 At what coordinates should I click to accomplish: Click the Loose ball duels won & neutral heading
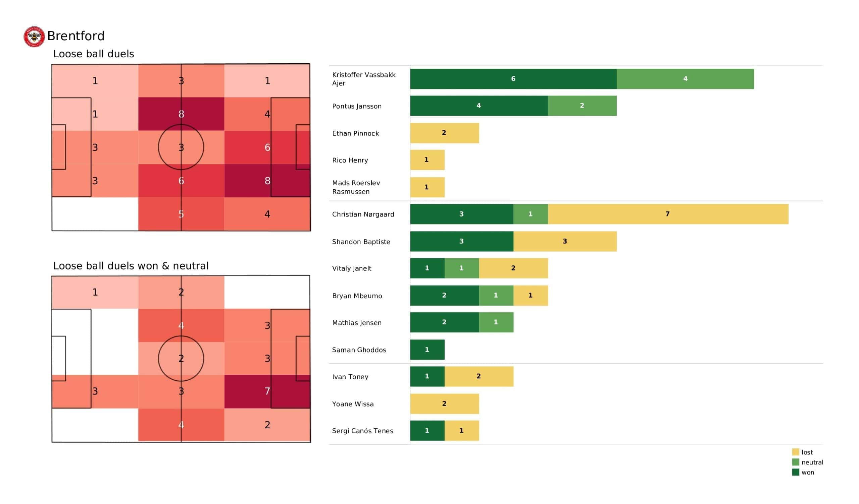point(131,266)
